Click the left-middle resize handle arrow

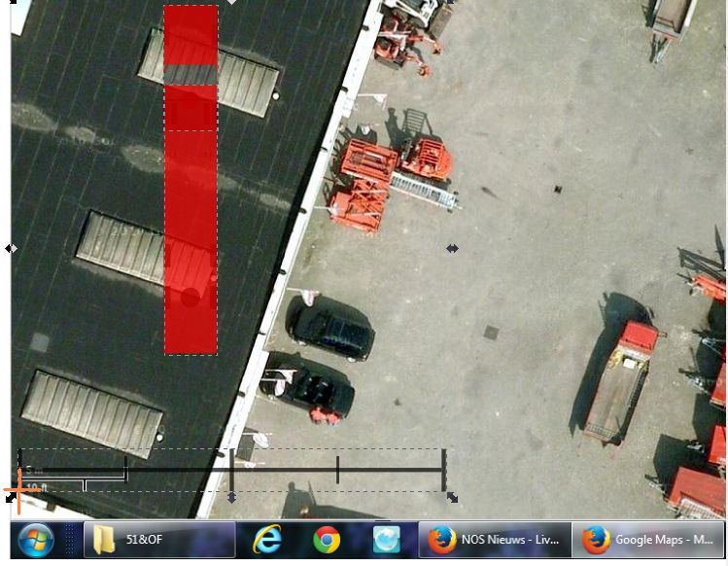(11, 249)
